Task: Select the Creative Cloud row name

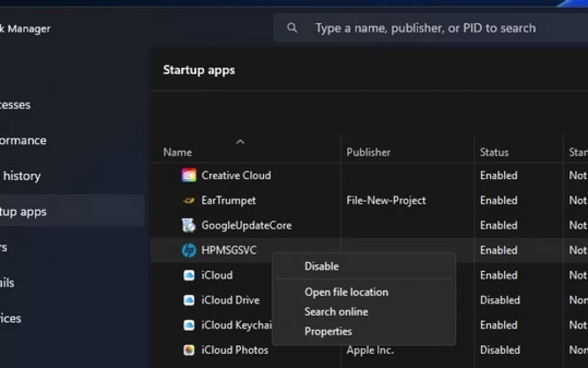Action: [236, 175]
